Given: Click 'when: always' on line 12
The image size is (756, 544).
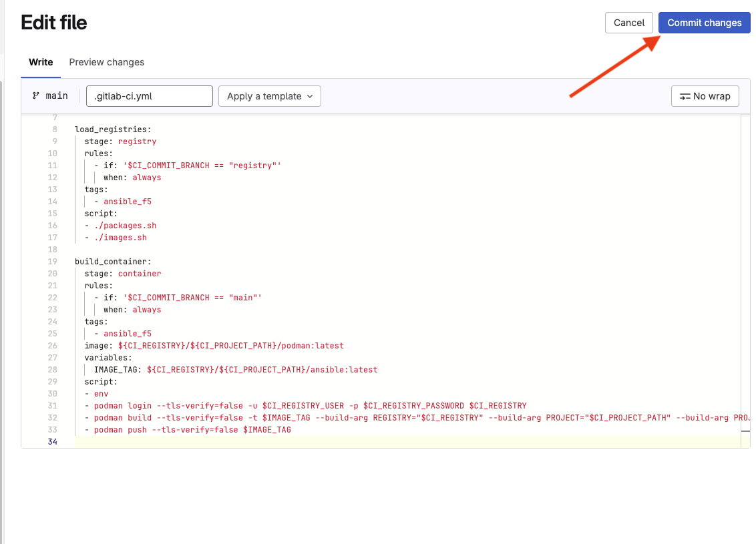Looking at the screenshot, I should coord(133,178).
